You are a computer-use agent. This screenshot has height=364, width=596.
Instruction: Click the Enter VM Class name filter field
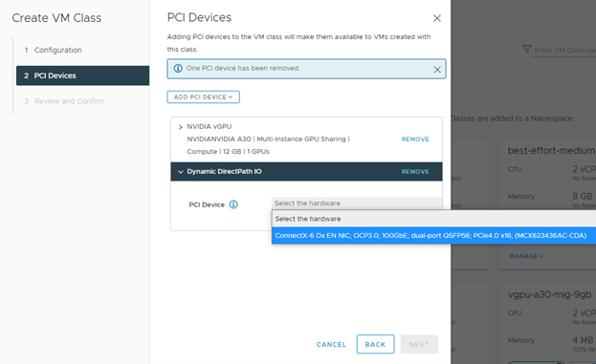(564, 50)
